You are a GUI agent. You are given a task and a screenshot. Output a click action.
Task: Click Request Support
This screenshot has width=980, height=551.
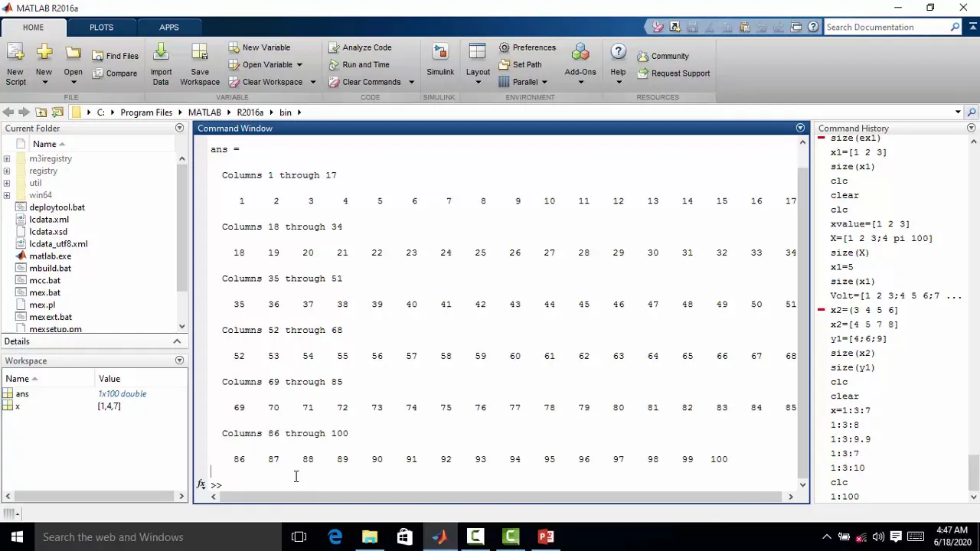674,73
